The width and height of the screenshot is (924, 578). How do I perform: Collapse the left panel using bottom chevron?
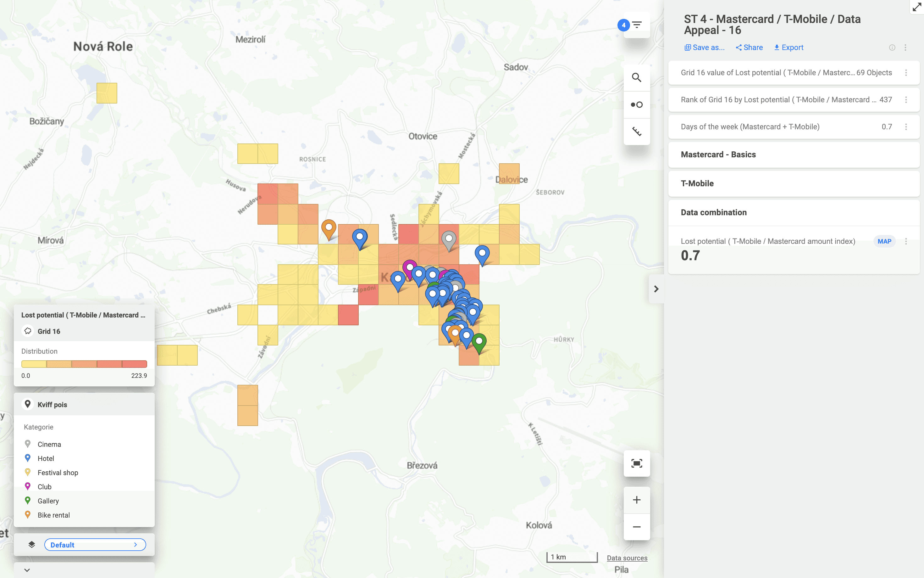(x=27, y=569)
